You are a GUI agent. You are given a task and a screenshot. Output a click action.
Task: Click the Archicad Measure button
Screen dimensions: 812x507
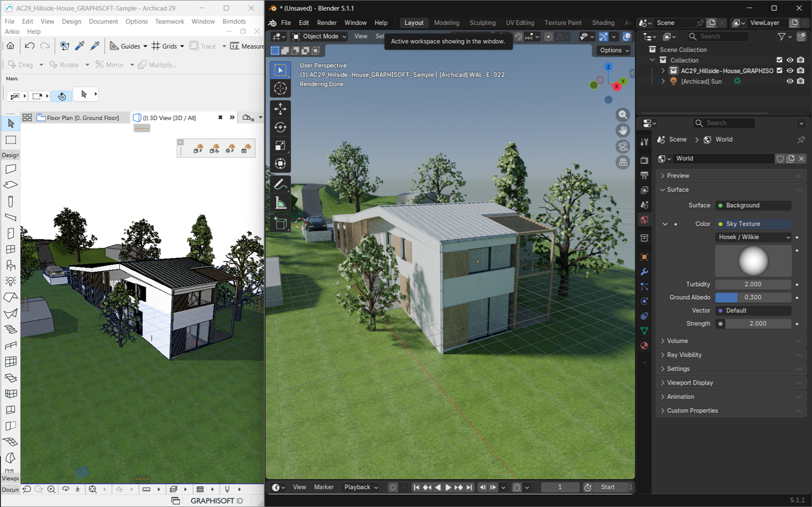point(247,46)
